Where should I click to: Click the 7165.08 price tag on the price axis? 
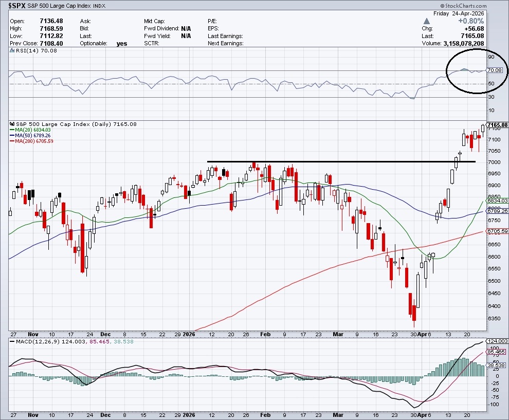[x=498, y=125]
